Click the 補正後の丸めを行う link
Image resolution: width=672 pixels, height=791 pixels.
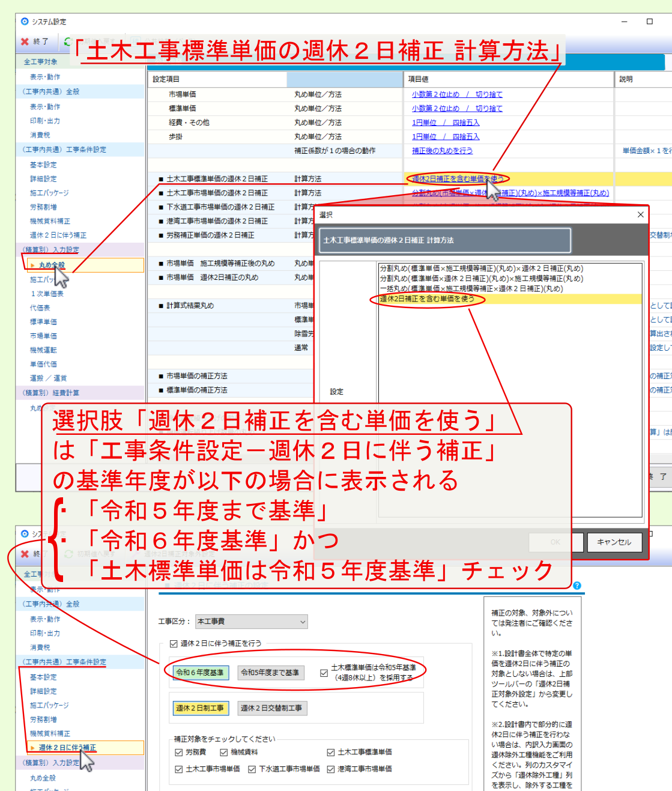(x=442, y=151)
